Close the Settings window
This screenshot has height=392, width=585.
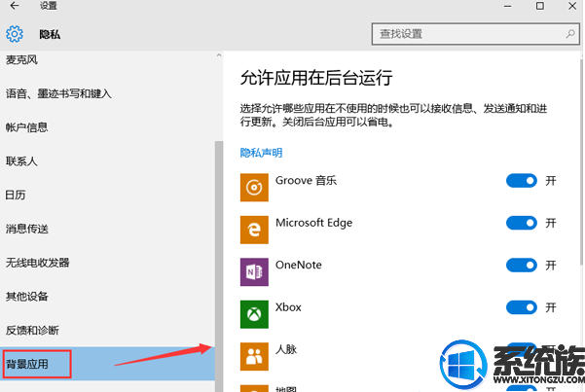[572, 6]
